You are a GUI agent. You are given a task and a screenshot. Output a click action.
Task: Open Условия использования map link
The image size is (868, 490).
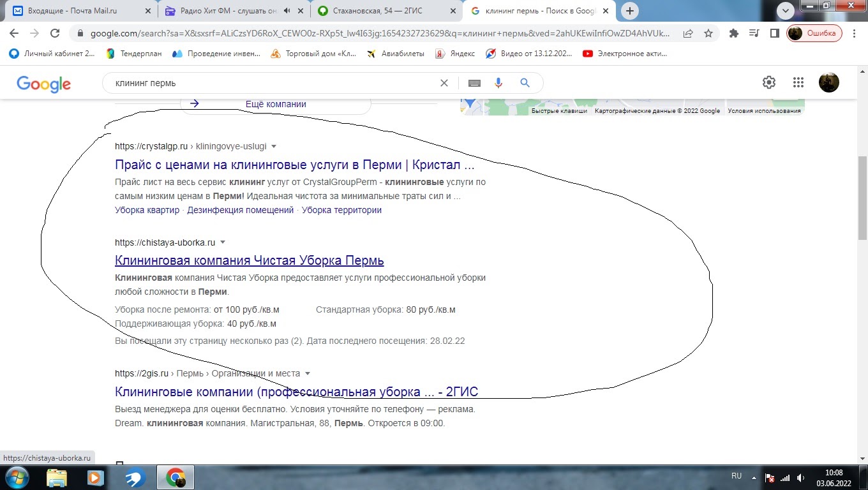click(764, 111)
